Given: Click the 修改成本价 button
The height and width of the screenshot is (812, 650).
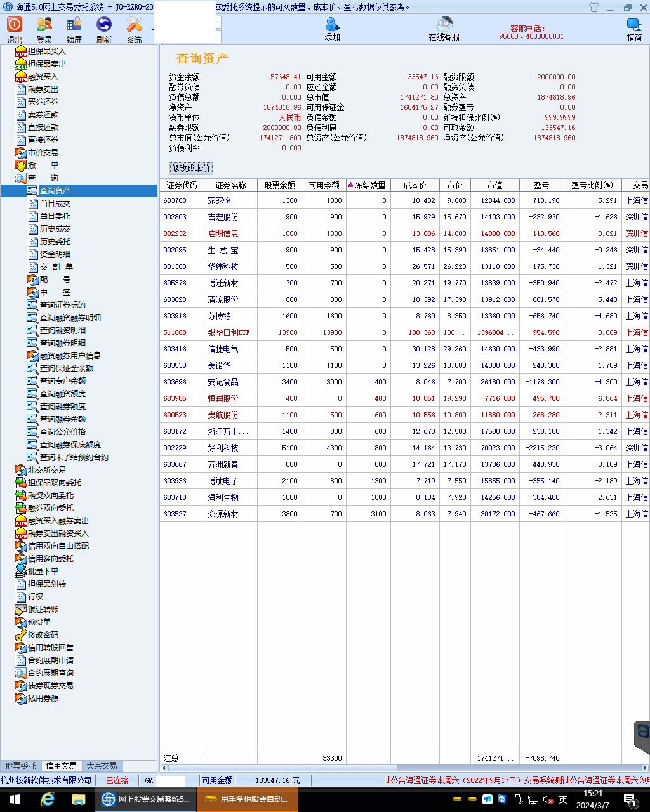Looking at the screenshot, I should click(191, 168).
